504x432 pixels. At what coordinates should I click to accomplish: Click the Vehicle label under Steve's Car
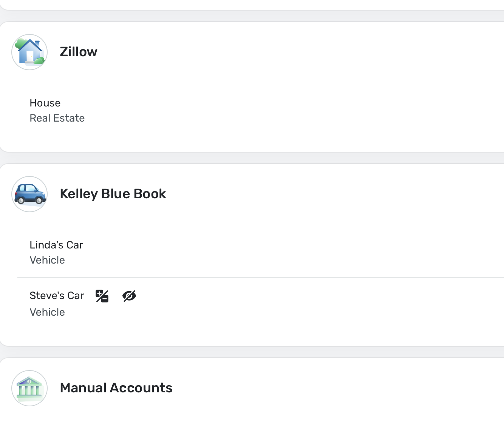(x=47, y=312)
